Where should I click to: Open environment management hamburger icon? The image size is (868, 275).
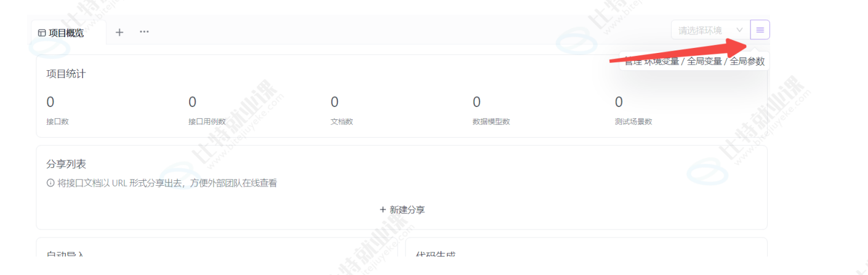tap(760, 30)
